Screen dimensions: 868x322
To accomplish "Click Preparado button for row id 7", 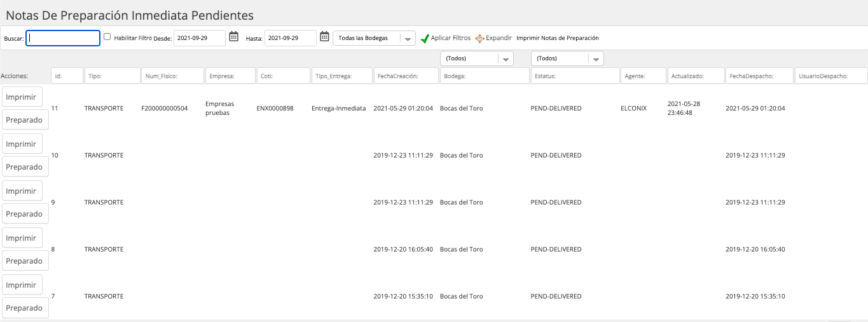I will coord(25,307).
